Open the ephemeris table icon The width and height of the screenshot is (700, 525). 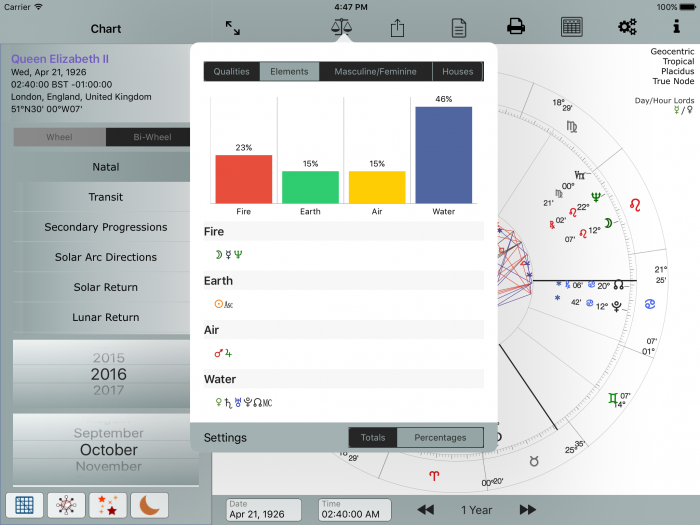[x=572, y=27]
